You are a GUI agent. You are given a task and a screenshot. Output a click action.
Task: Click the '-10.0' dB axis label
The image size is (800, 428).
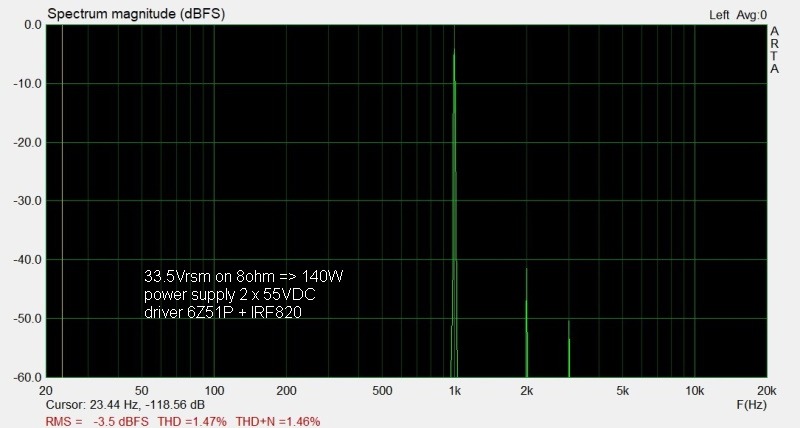click(28, 84)
